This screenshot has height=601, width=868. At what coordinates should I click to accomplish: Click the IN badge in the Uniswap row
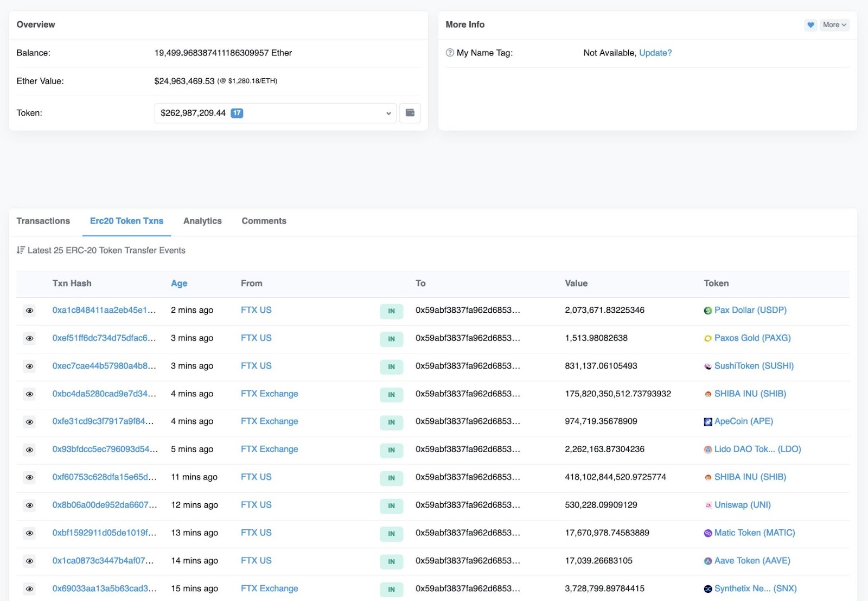391,506
